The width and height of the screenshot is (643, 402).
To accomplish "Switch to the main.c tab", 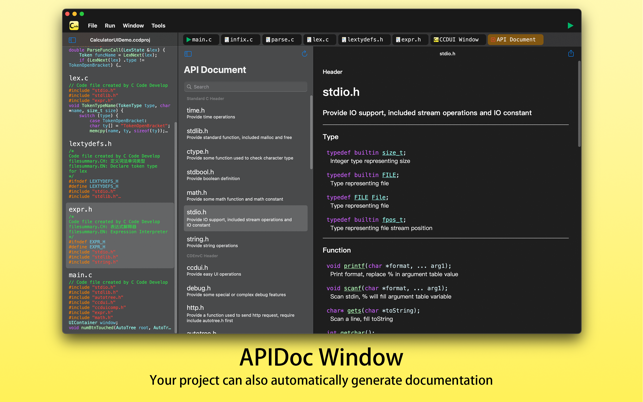I will 200,39.
